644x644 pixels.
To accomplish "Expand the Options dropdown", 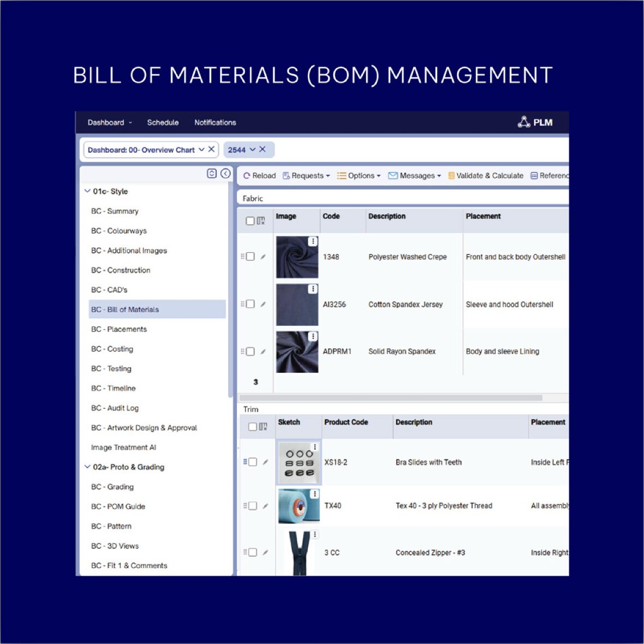I will coord(359,176).
